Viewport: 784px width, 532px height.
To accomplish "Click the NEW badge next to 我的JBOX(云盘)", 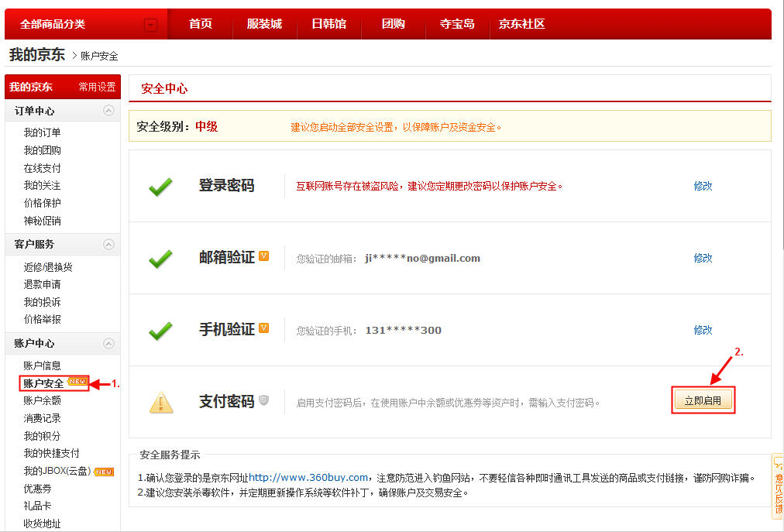I will tap(104, 472).
